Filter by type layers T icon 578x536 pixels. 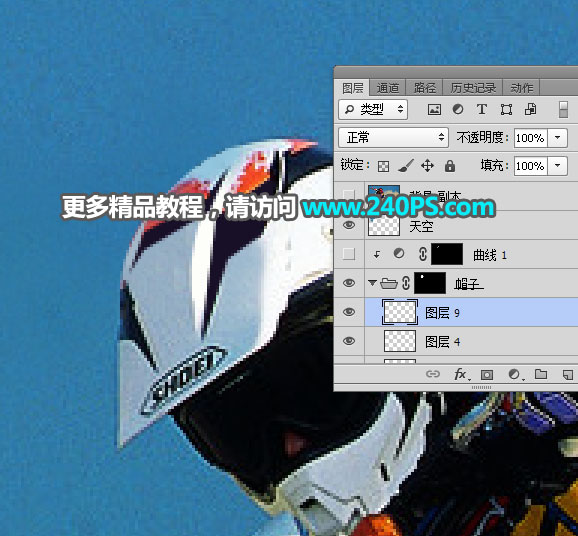481,109
